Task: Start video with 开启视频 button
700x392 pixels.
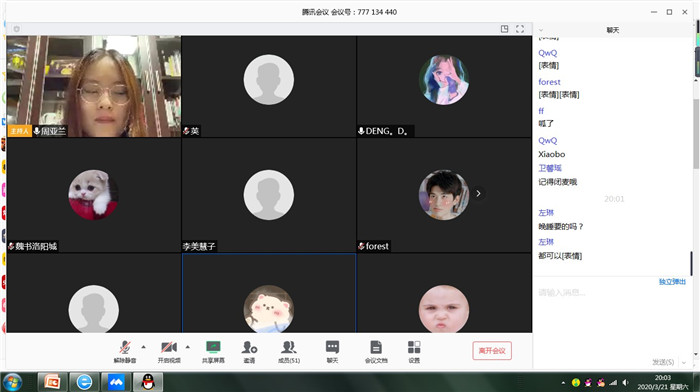Action: click(x=169, y=352)
